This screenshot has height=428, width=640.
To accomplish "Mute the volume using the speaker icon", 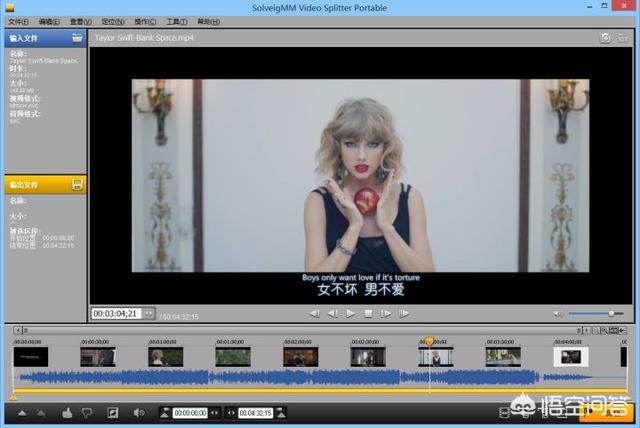I will pos(558,314).
